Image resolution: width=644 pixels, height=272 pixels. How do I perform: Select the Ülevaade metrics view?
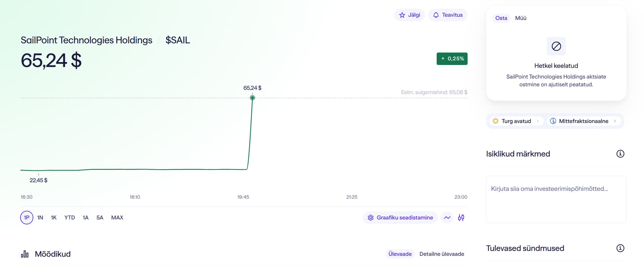pos(400,254)
